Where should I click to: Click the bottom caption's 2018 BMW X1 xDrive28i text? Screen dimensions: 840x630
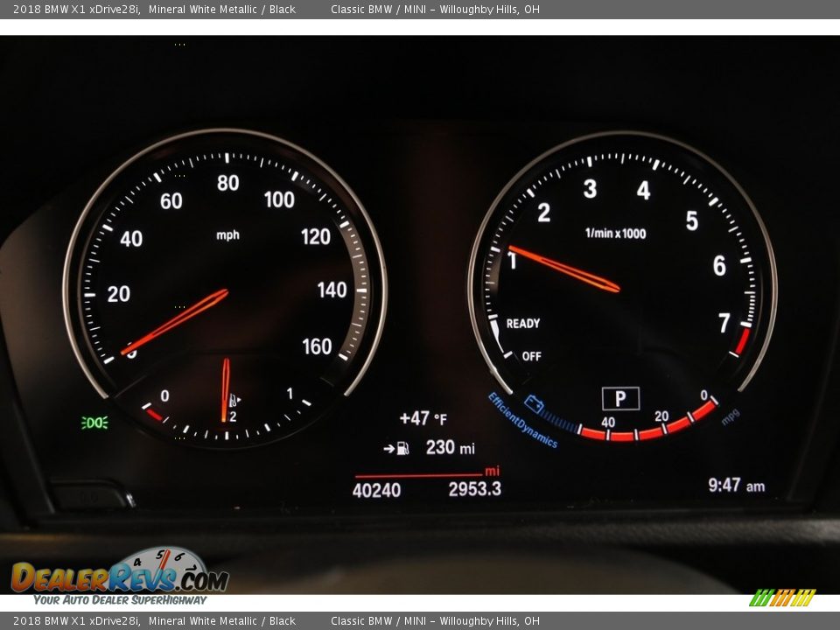[77, 621]
